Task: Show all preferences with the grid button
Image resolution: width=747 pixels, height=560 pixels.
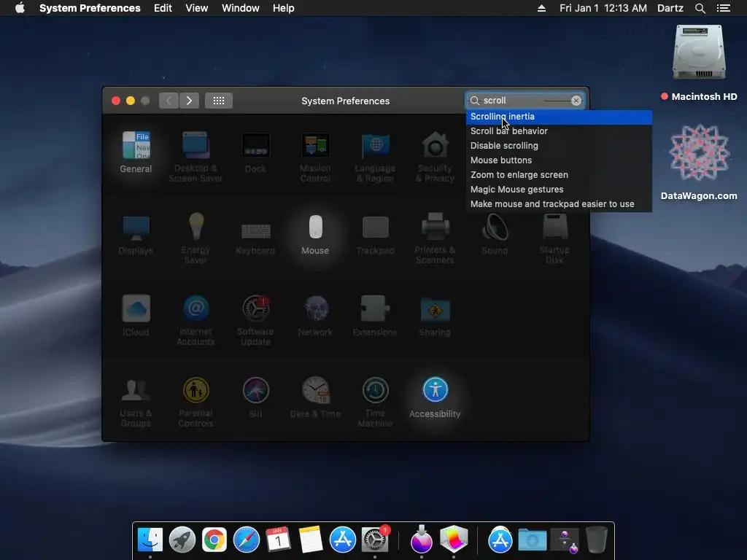Action: tap(219, 101)
